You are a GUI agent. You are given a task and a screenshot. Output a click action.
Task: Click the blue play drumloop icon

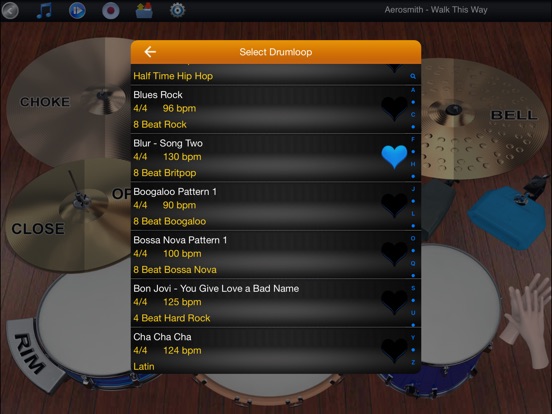77,11
